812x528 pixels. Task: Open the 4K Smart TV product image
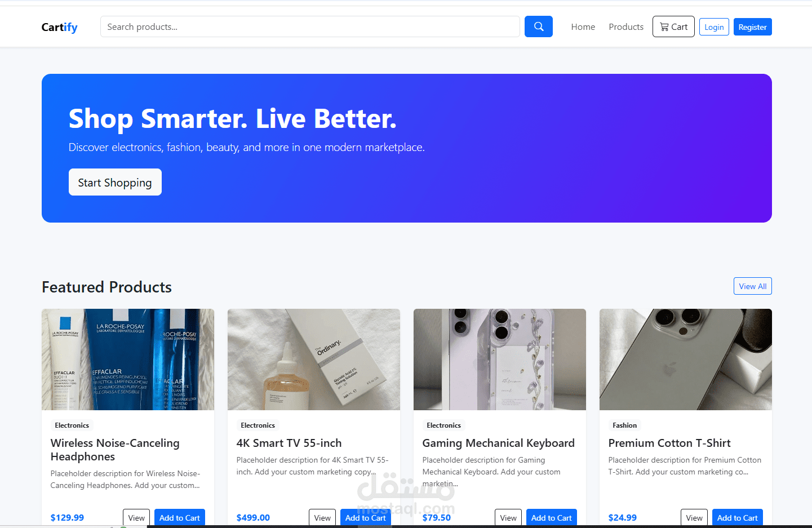314,360
